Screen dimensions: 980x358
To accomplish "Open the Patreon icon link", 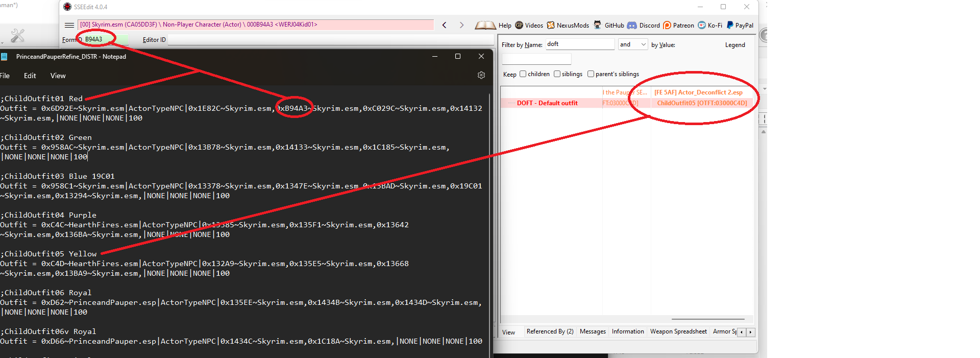I will pos(667,25).
